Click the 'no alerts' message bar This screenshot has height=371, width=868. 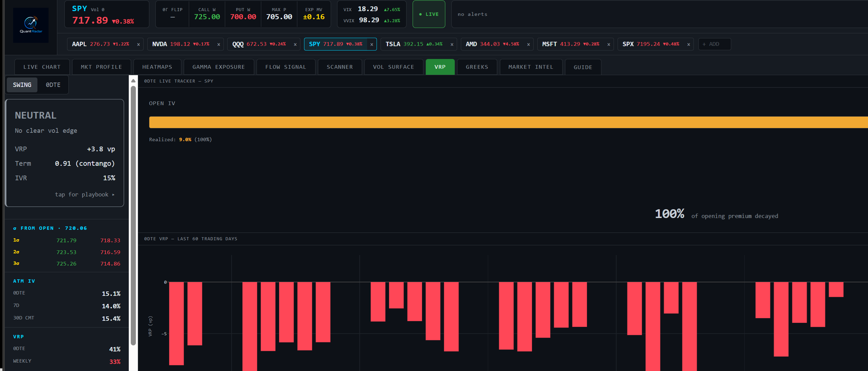click(659, 14)
